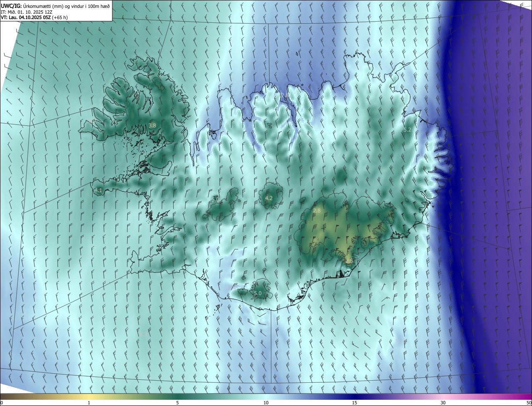Screen dimensions: 532x406
Task: Click the '15' tick on the colour scale
Action: point(355,403)
